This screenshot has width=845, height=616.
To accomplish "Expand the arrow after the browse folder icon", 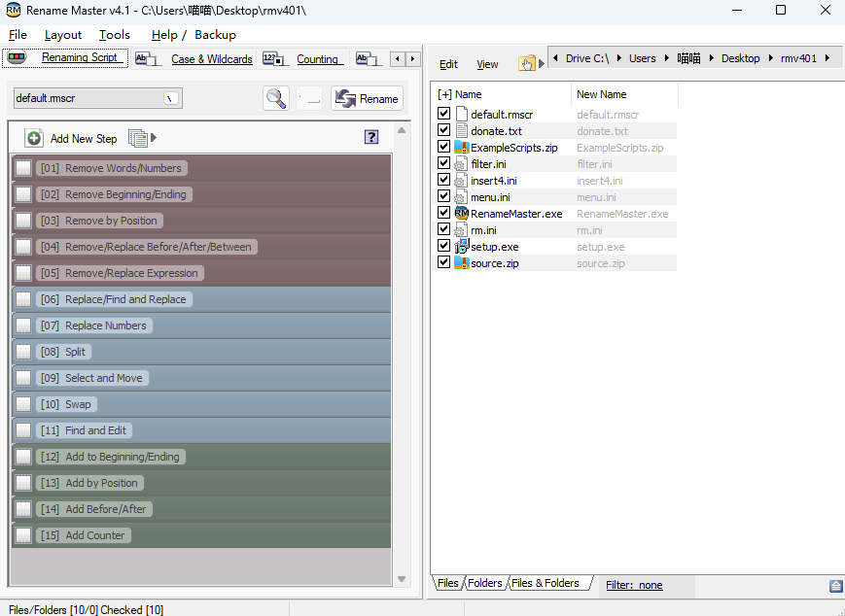I will [x=542, y=63].
